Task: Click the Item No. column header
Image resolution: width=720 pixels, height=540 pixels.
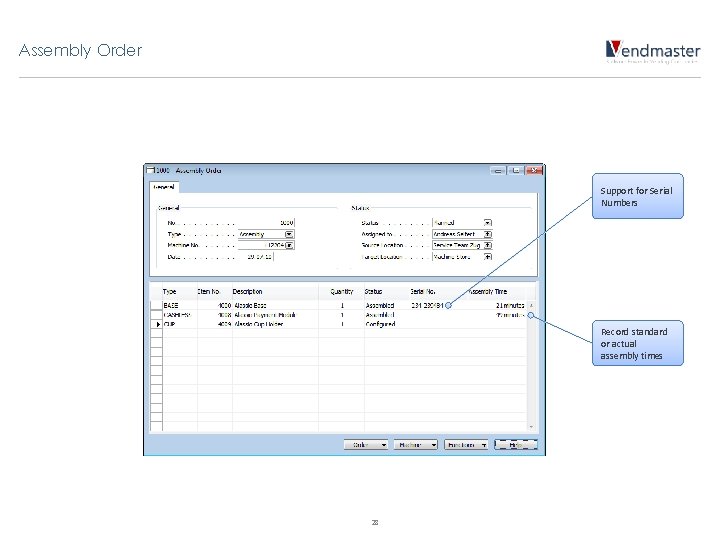Action: [x=214, y=292]
